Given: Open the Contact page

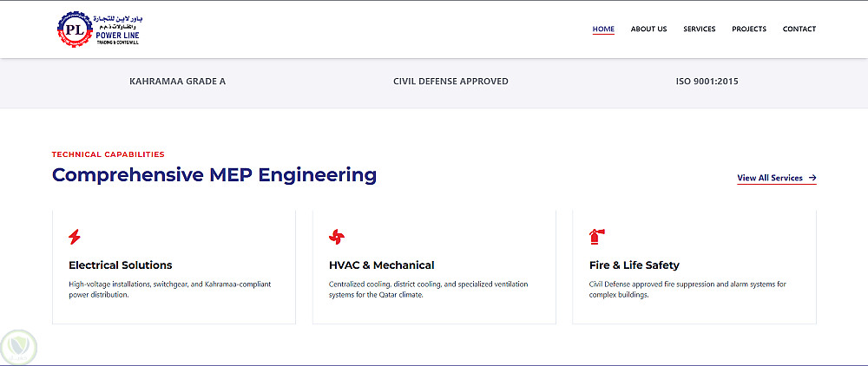Looking at the screenshot, I should point(799,29).
